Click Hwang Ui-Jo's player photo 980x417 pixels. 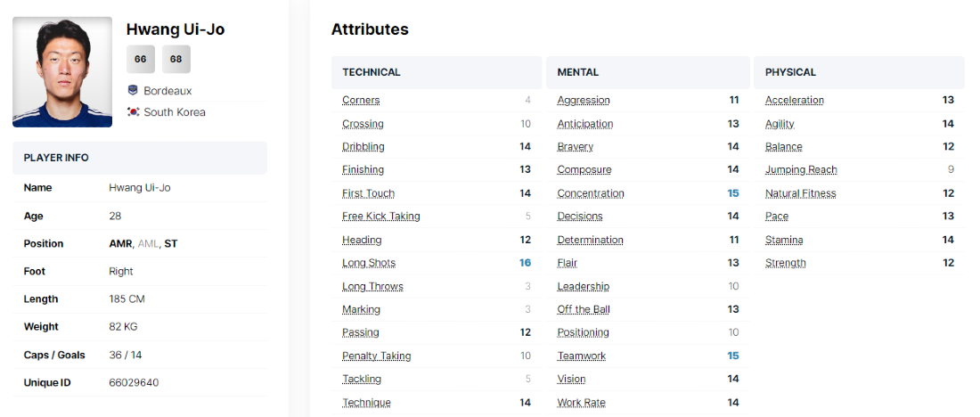62,72
